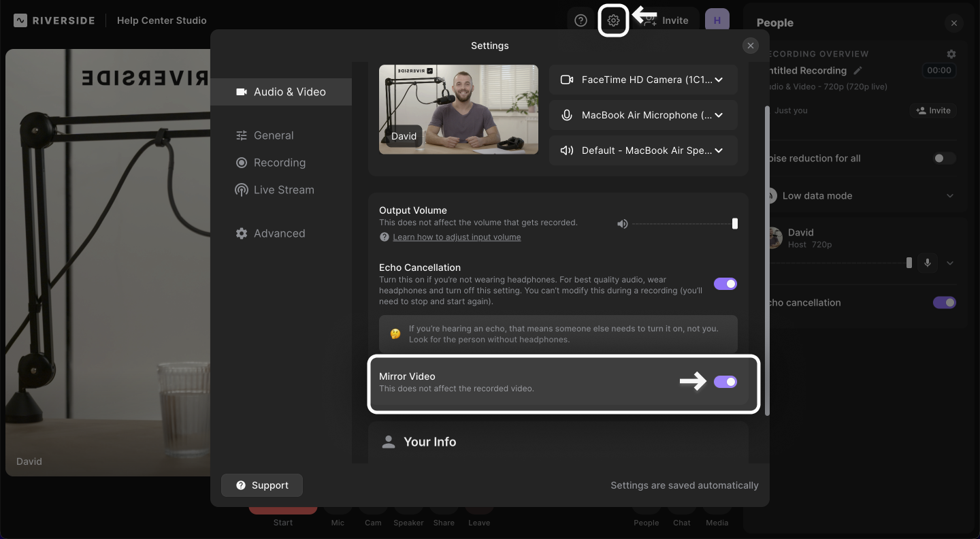Viewport: 980px width, 539px height.
Task: Switch to the General settings tab
Action: 273,135
